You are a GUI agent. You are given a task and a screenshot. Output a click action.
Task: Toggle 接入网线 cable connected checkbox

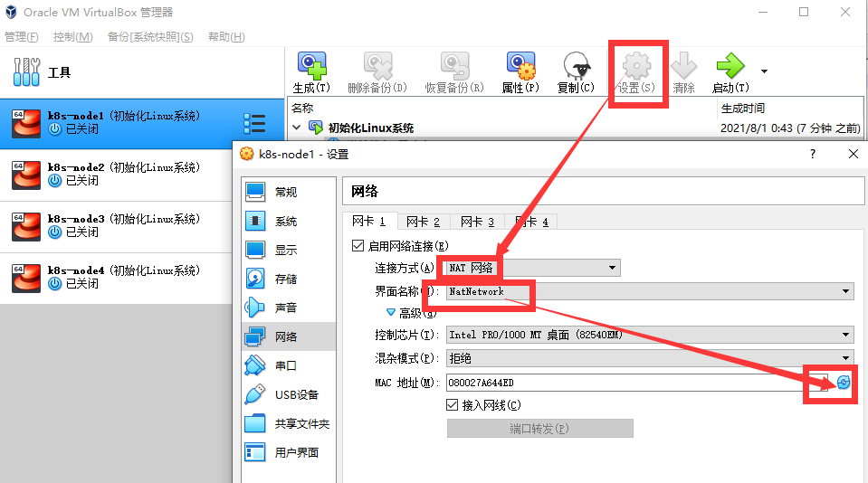453,405
